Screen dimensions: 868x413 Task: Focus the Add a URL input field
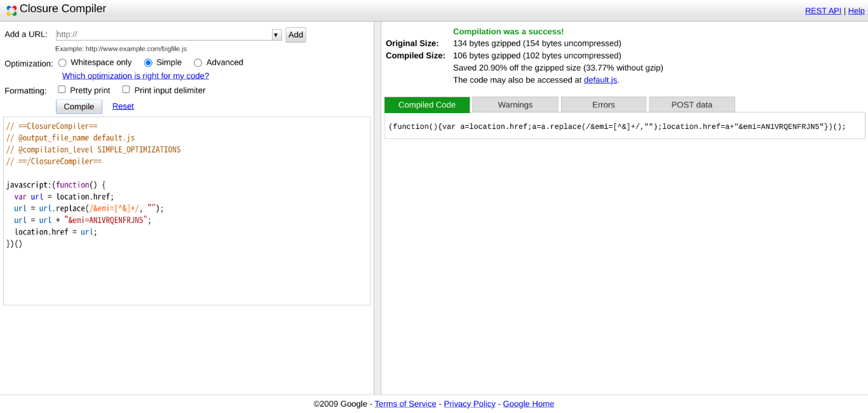coord(163,35)
